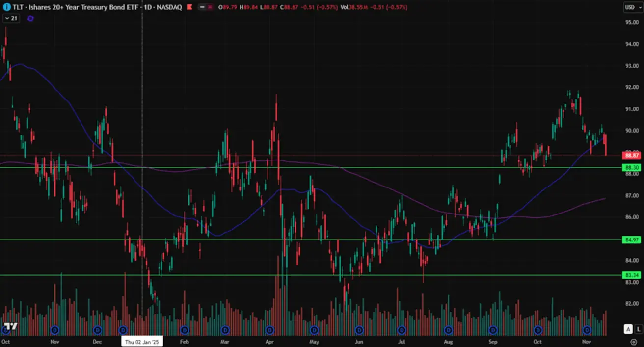The image size is (644, 347).
Task: Click the red flag icon beside NASDAQ
Action: pyautogui.click(x=189, y=7)
